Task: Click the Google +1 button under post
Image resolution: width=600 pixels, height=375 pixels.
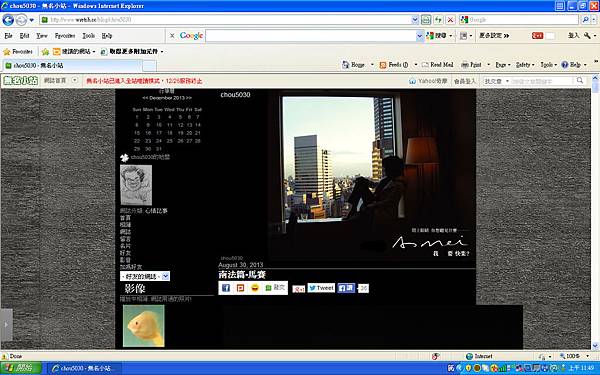Action: pyautogui.click(x=298, y=289)
